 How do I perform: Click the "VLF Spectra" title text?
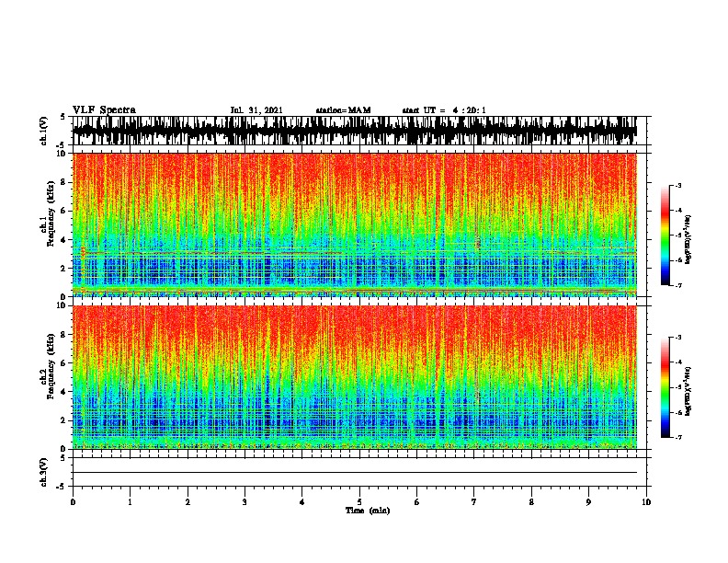pos(104,110)
